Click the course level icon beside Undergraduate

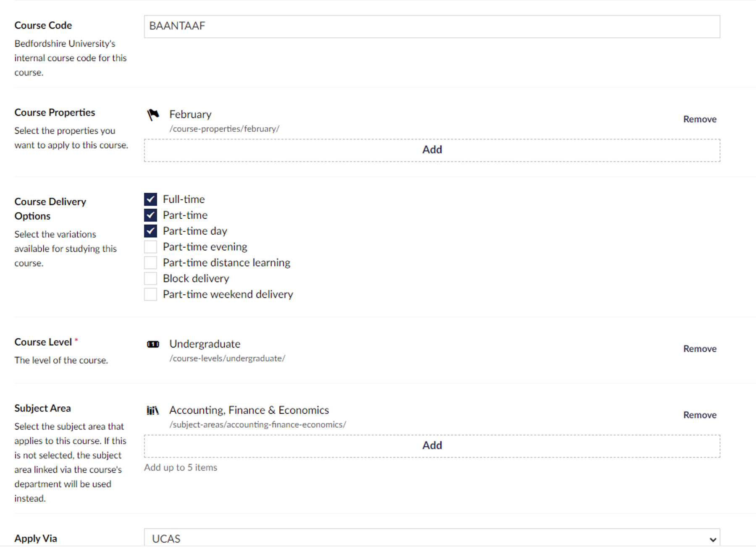152,344
